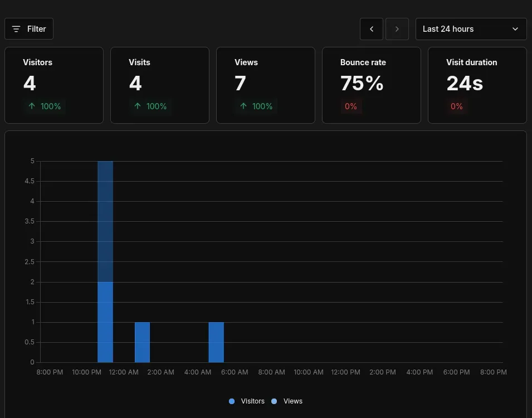Screen dimensions: 532x418
Task: Open the Last 24 hours date range dropdown
Action: (x=471, y=28)
